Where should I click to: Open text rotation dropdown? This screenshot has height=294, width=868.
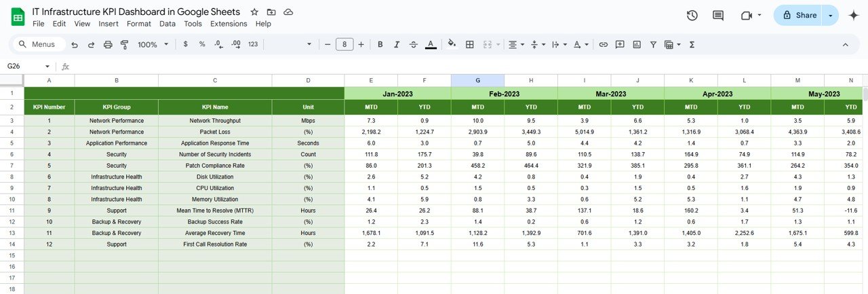(x=581, y=44)
